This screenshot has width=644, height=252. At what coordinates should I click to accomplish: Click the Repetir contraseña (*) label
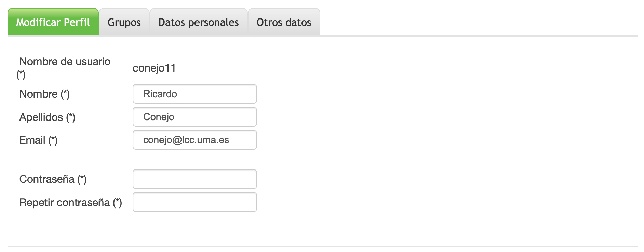pyautogui.click(x=70, y=202)
